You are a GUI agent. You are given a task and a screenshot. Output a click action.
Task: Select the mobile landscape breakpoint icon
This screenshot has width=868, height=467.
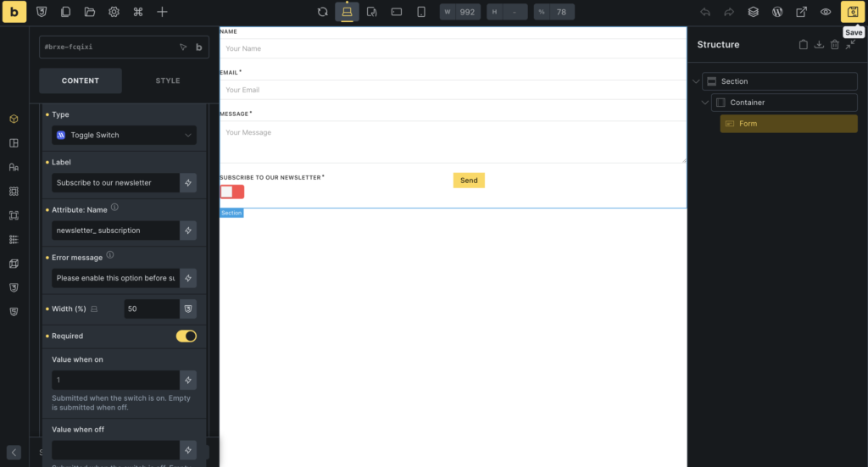397,12
